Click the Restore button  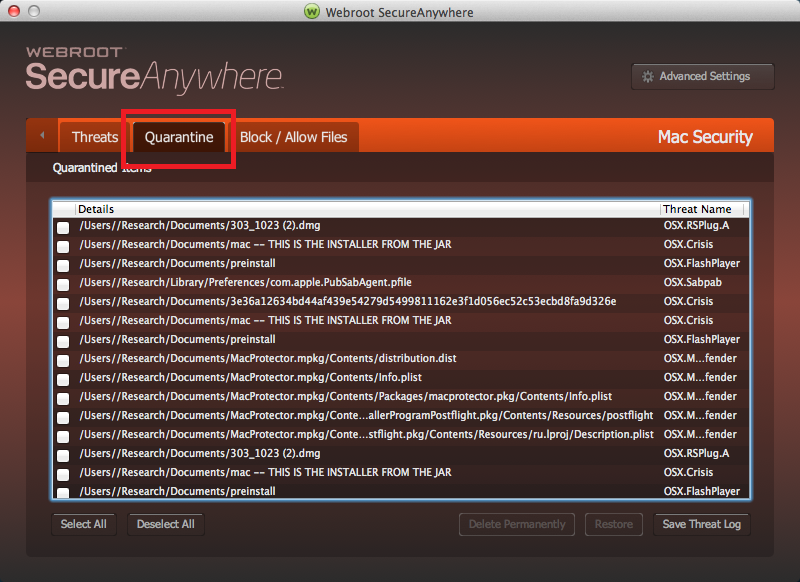pyautogui.click(x=614, y=524)
